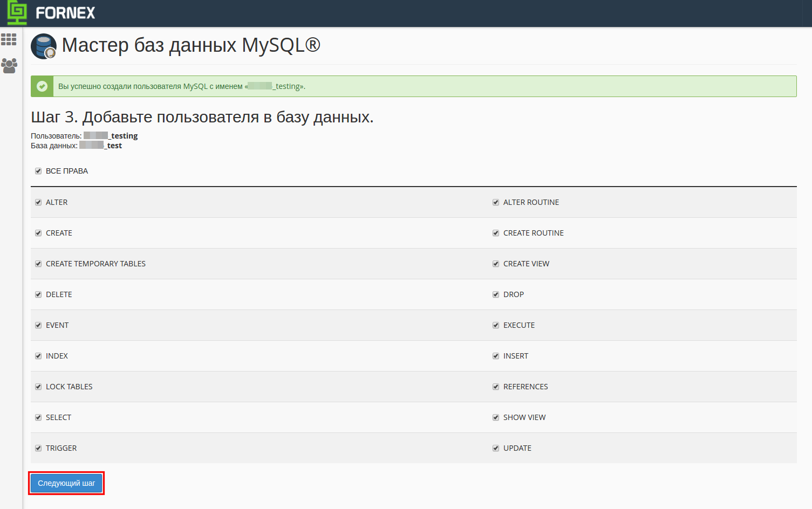Uncheck the SELECT privilege
The height and width of the screenshot is (509, 812).
[38, 417]
